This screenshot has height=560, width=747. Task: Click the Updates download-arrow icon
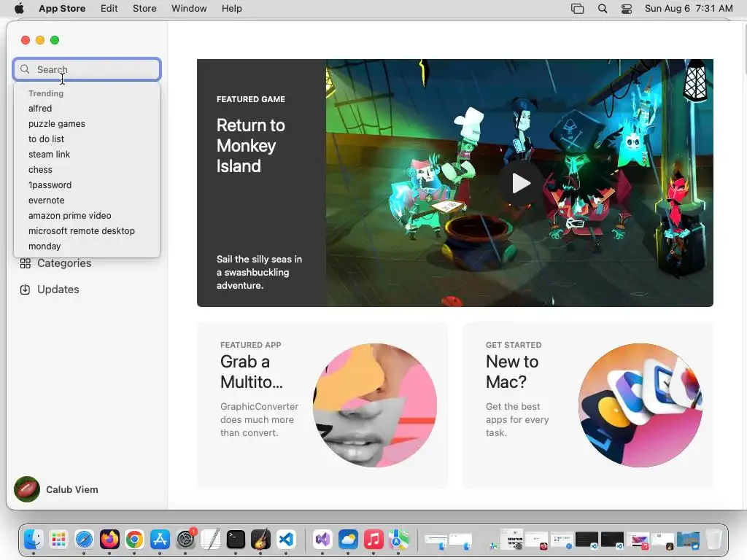(26, 289)
